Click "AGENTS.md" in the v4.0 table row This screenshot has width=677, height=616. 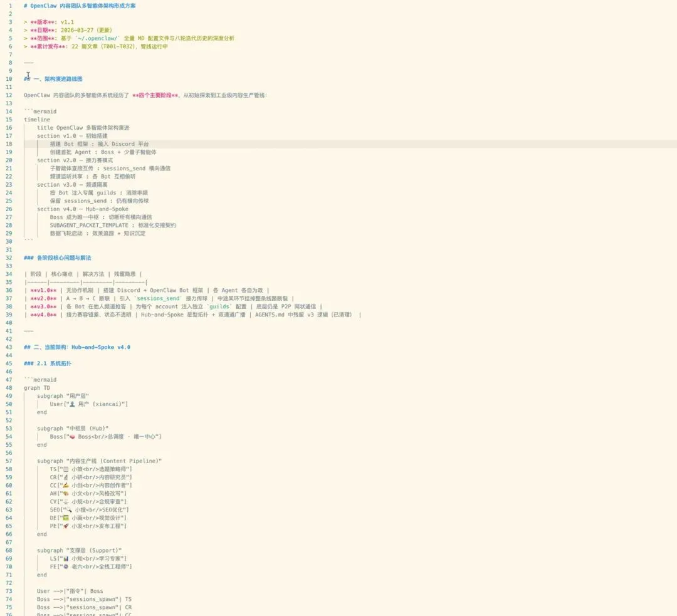tap(270, 315)
